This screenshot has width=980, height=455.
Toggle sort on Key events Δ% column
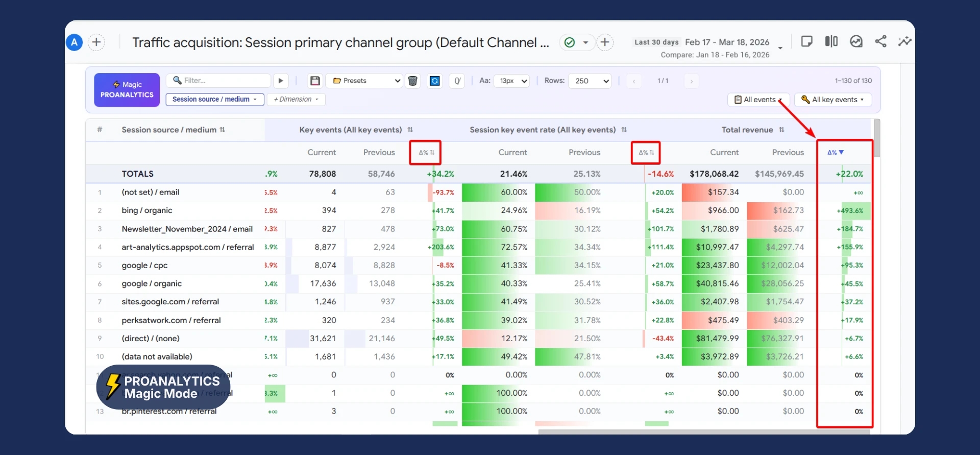[426, 152]
